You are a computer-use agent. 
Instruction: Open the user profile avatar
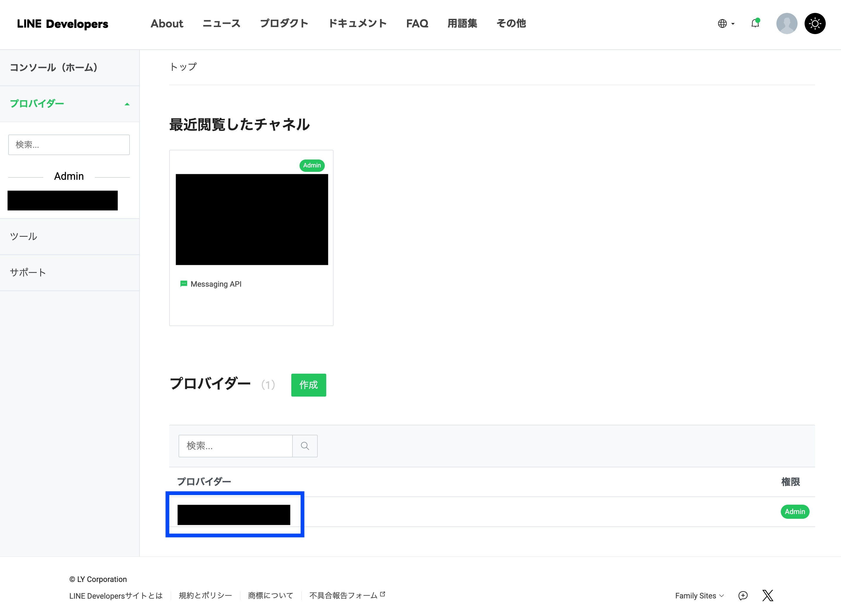pyautogui.click(x=786, y=24)
